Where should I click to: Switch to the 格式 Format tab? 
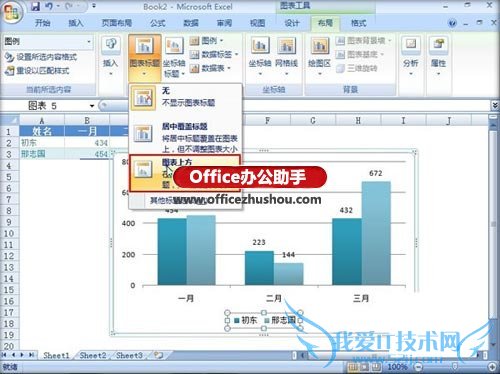[359, 23]
